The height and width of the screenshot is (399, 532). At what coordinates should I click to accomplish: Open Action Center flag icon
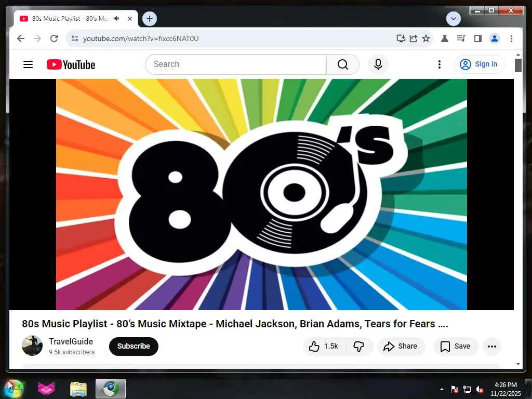coord(454,389)
